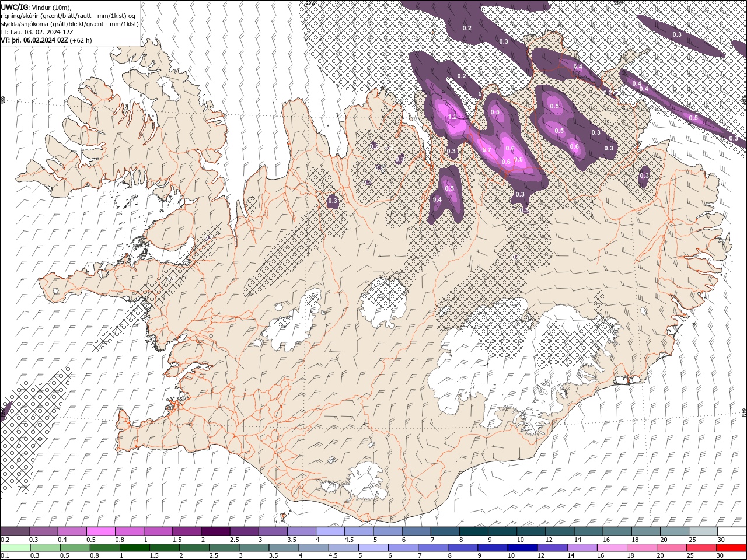Pick the snow legend swatch labeled 4
The width and height of the screenshot is (747, 560).
(x=330, y=531)
